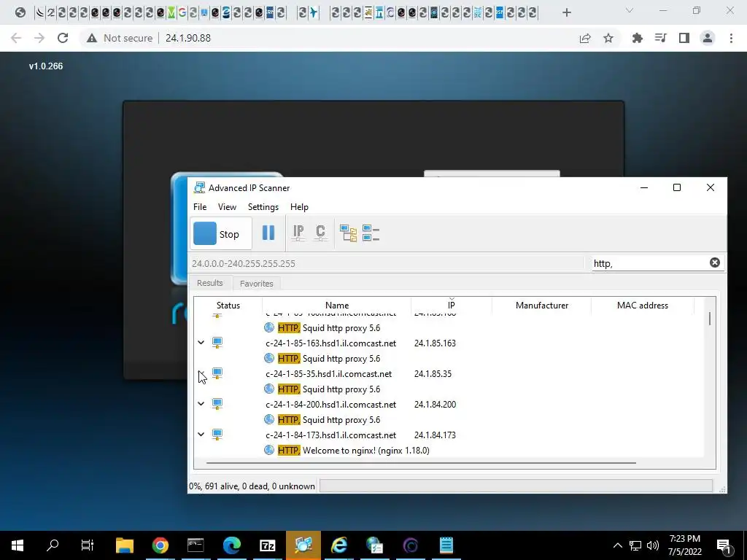Screen dimensions: 747x560
Task: Click the IP range input field
Action: coord(387,263)
